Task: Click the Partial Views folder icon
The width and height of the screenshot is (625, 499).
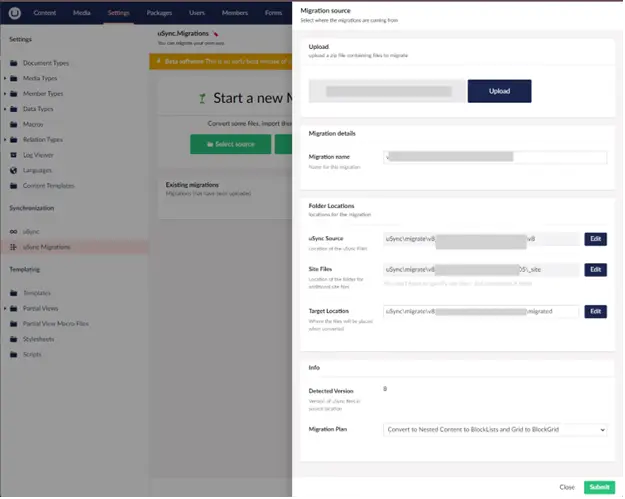Action: [14, 309]
